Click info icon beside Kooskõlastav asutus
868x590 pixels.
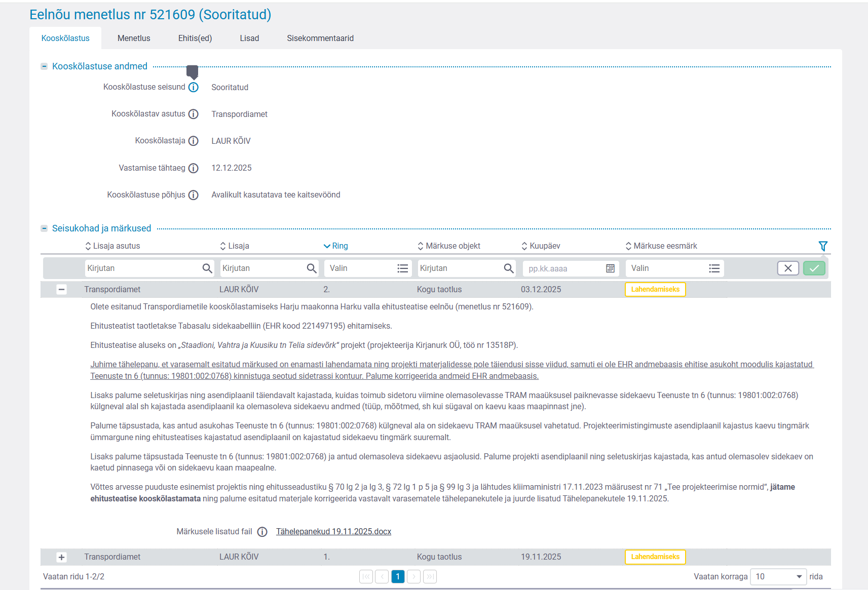193,114
